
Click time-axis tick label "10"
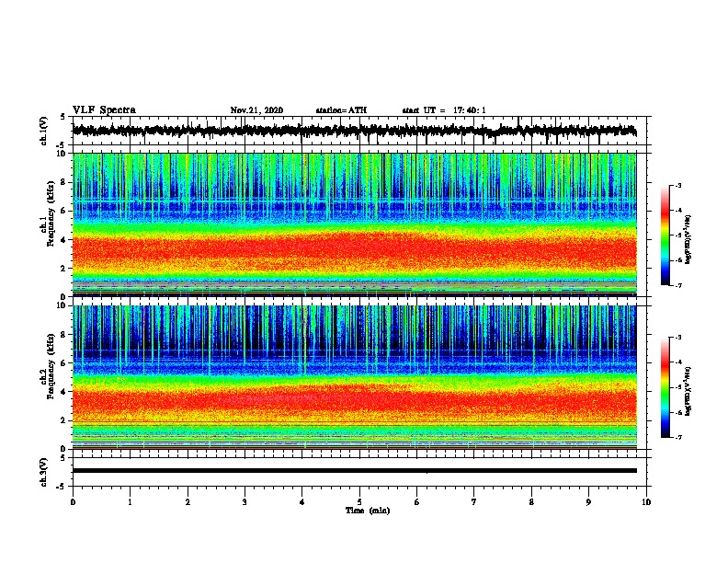point(646,501)
